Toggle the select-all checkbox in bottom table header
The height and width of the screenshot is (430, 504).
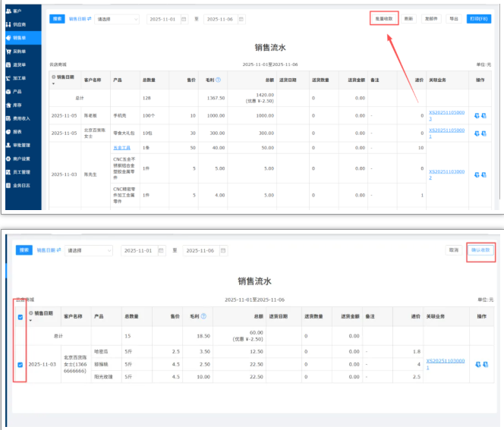20,317
